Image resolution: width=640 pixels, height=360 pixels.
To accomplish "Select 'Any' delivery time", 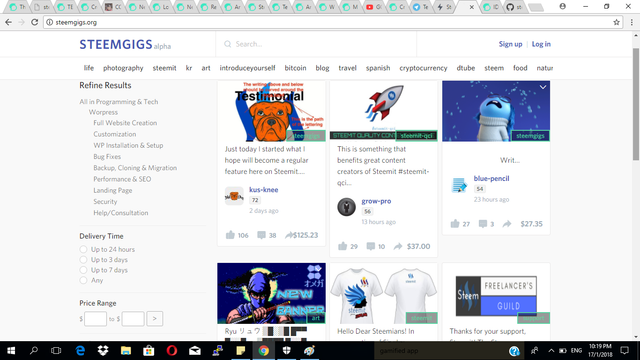I will (x=83, y=280).
